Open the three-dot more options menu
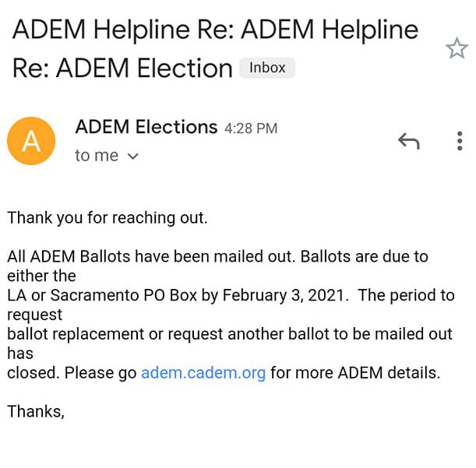 (460, 141)
